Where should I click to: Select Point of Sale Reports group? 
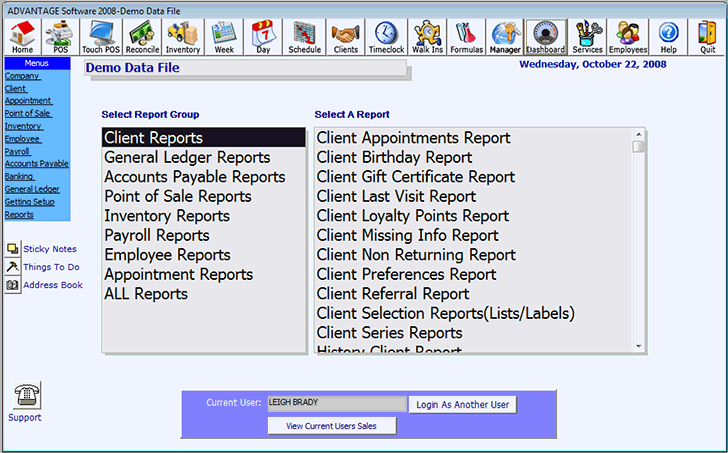(204, 196)
